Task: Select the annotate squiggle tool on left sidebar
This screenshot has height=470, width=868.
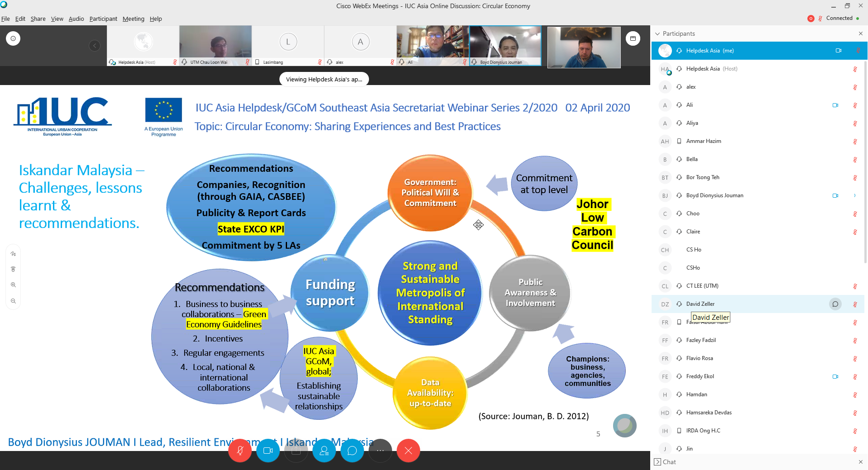Action: [x=13, y=254]
